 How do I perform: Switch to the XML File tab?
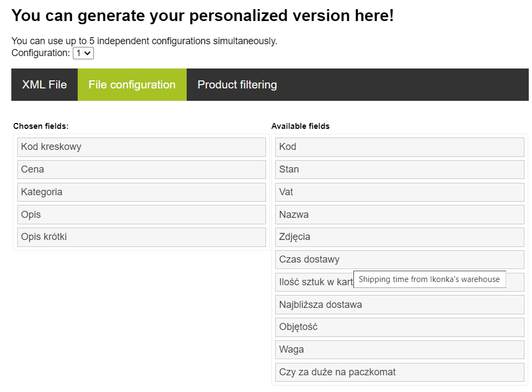coord(44,85)
